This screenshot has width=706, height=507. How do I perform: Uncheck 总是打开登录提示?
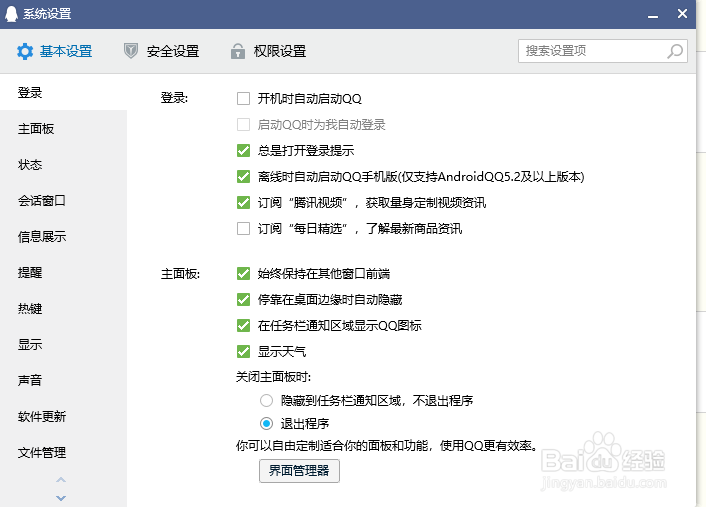[x=243, y=150]
